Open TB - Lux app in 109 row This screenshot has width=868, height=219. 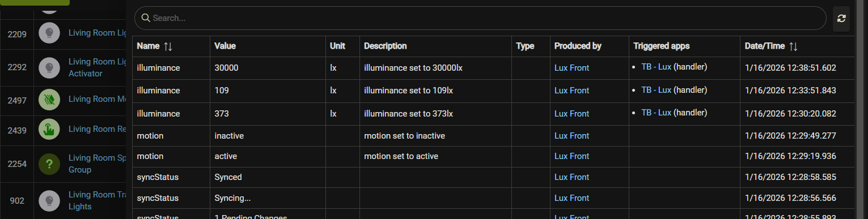(656, 89)
